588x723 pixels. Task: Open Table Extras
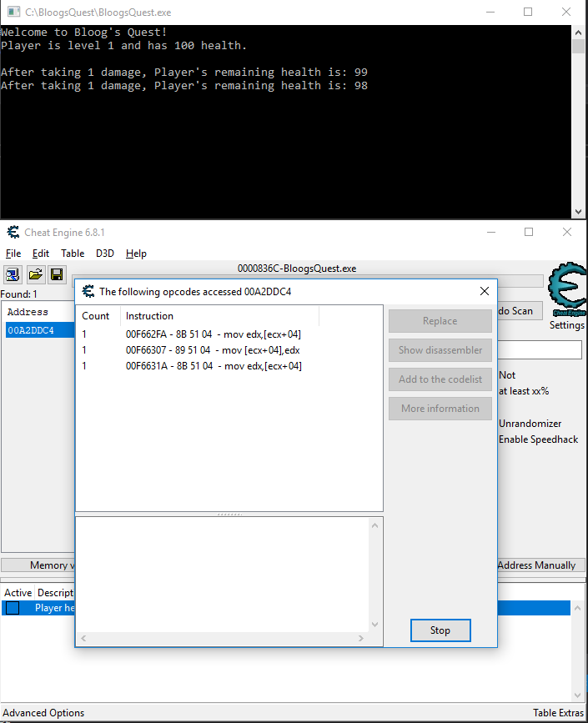tap(558, 713)
